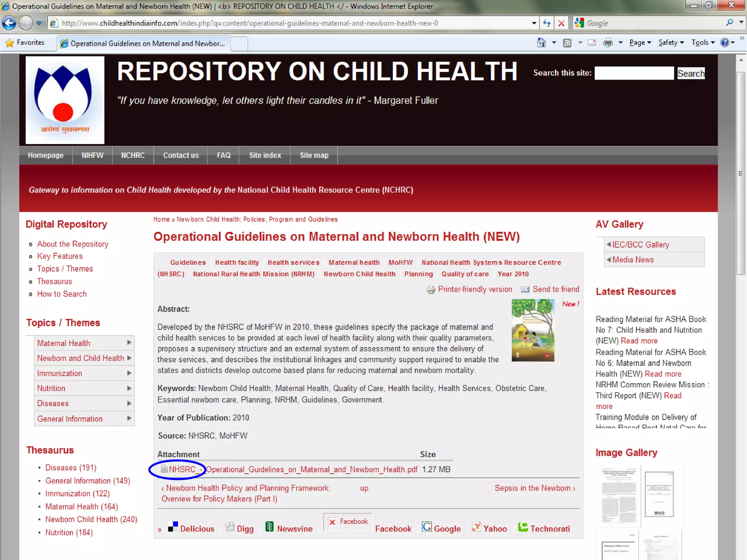This screenshot has width=747, height=560.
Task: Click the red Stop loading icon
Action: click(561, 23)
